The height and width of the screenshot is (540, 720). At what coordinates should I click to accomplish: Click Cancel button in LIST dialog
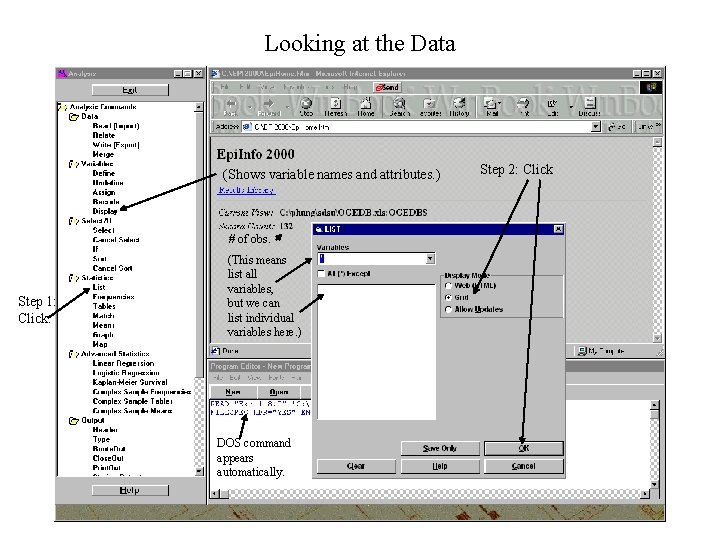(x=524, y=466)
